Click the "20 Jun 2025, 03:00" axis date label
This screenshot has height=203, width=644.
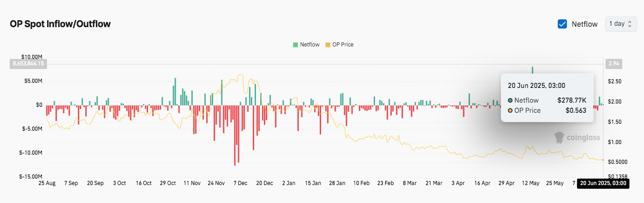603,183
